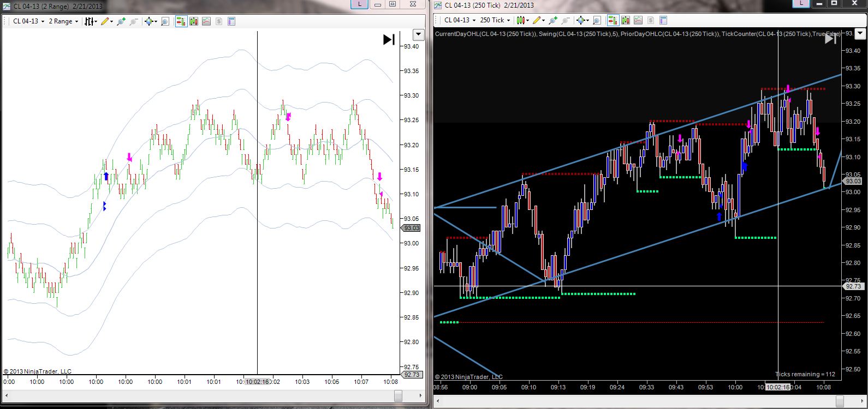Open price axis dropdown in 2 Range chart
Viewport: 868px width, 409px height.
tap(418, 34)
